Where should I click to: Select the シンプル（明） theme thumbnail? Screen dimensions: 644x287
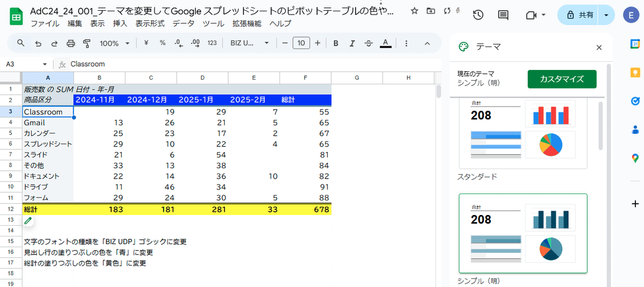pyautogui.click(x=523, y=234)
